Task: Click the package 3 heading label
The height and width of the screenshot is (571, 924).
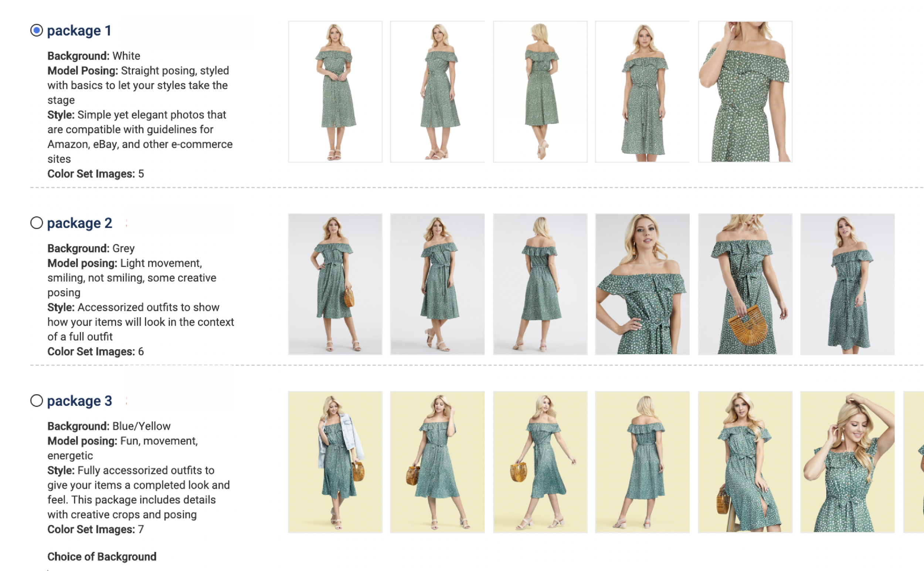Action: pyautogui.click(x=79, y=401)
